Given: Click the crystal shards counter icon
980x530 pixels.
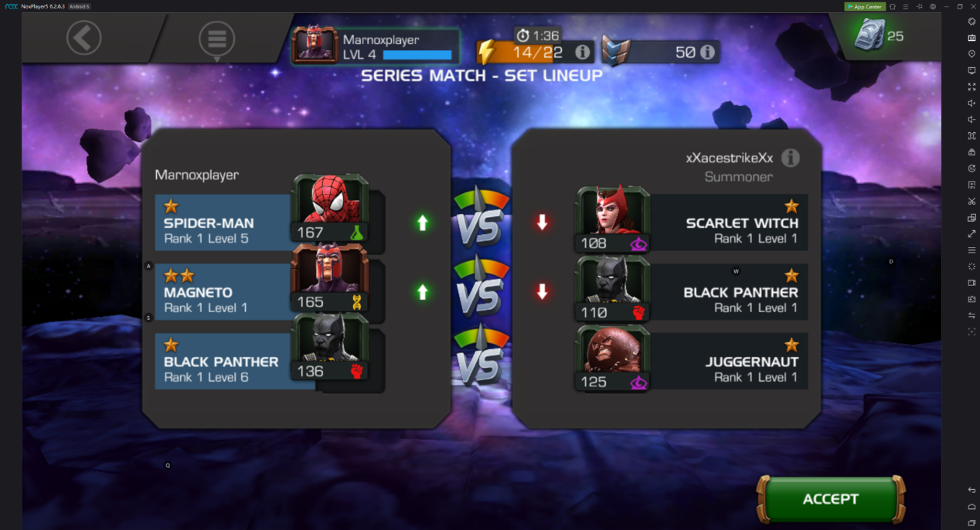Looking at the screenshot, I should point(869,35).
